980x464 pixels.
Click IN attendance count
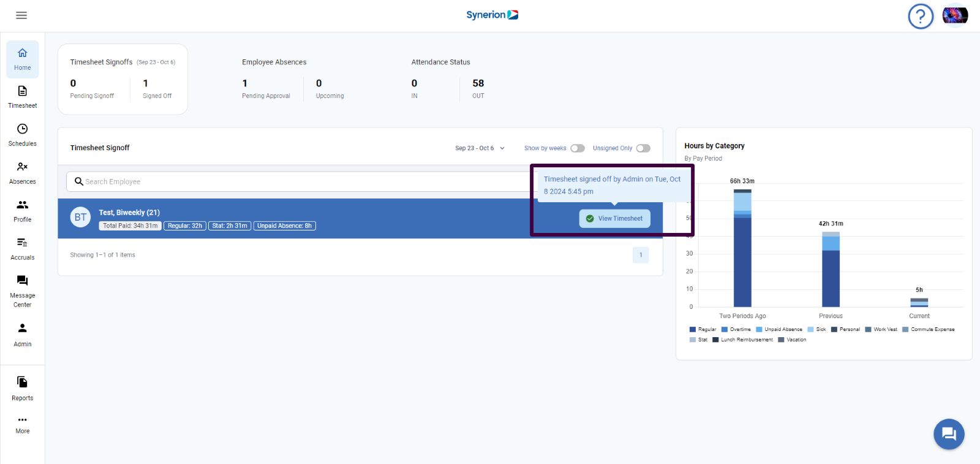414,83
